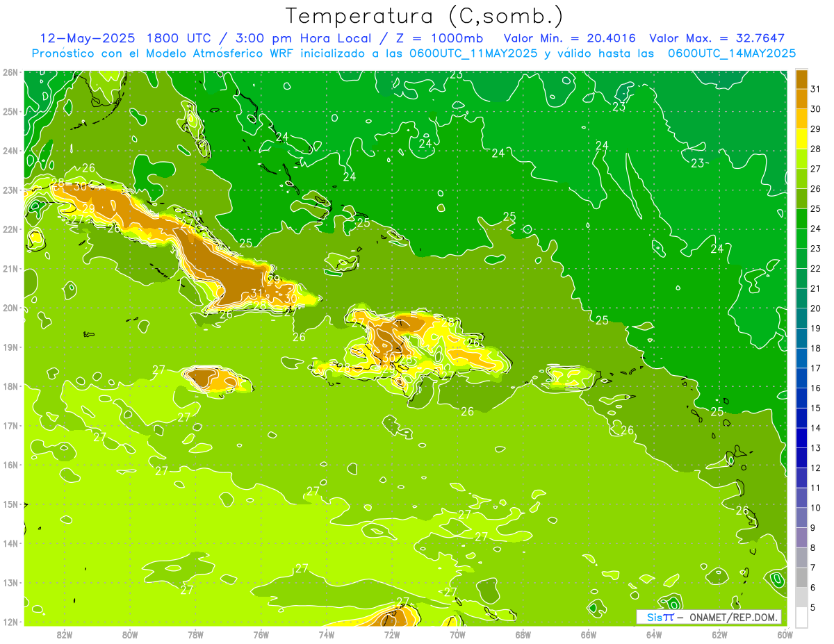Click the dark blue swatch between 12 and 13
This screenshot has height=644, width=834.
(801, 457)
